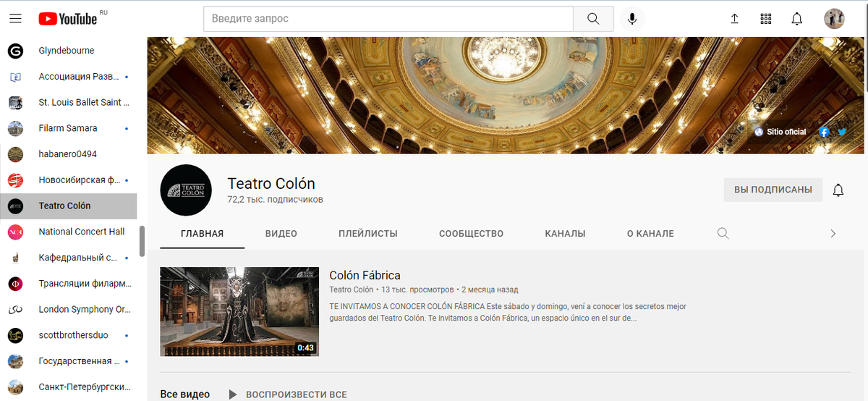This screenshot has width=868, height=401.
Task: Select Государственная sidebar entry
Action: (69, 360)
